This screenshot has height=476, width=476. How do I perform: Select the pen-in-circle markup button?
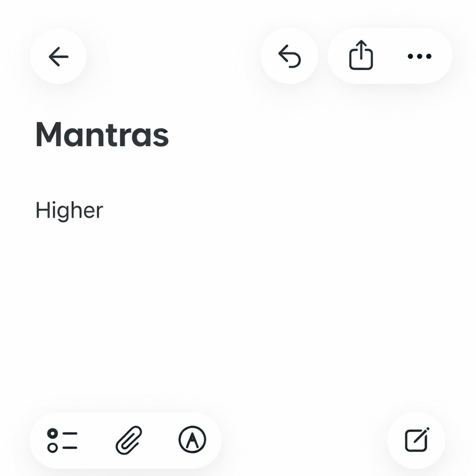click(192, 440)
